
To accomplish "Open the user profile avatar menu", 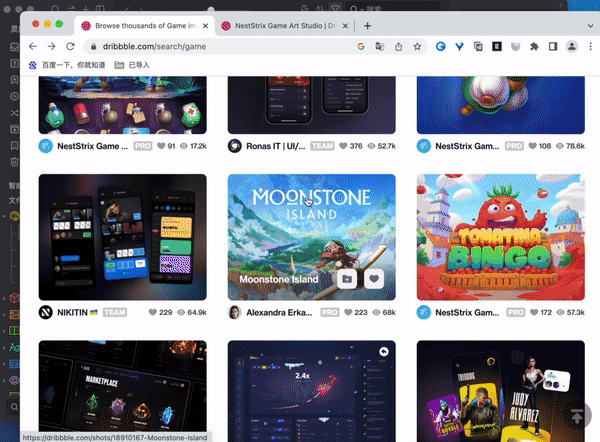I will click(x=572, y=47).
